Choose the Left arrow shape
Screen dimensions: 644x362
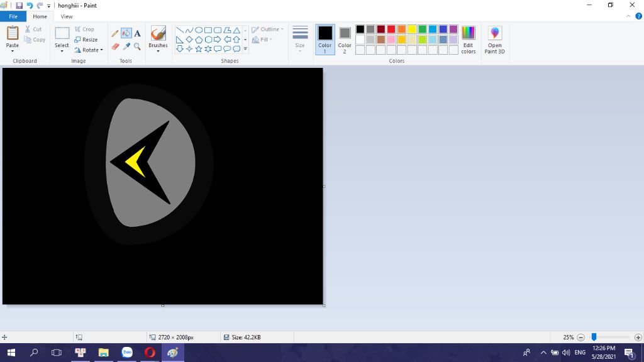[x=227, y=40]
